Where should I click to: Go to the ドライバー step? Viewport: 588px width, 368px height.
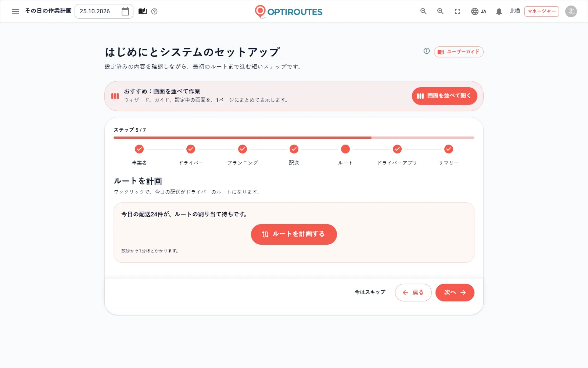(191, 155)
